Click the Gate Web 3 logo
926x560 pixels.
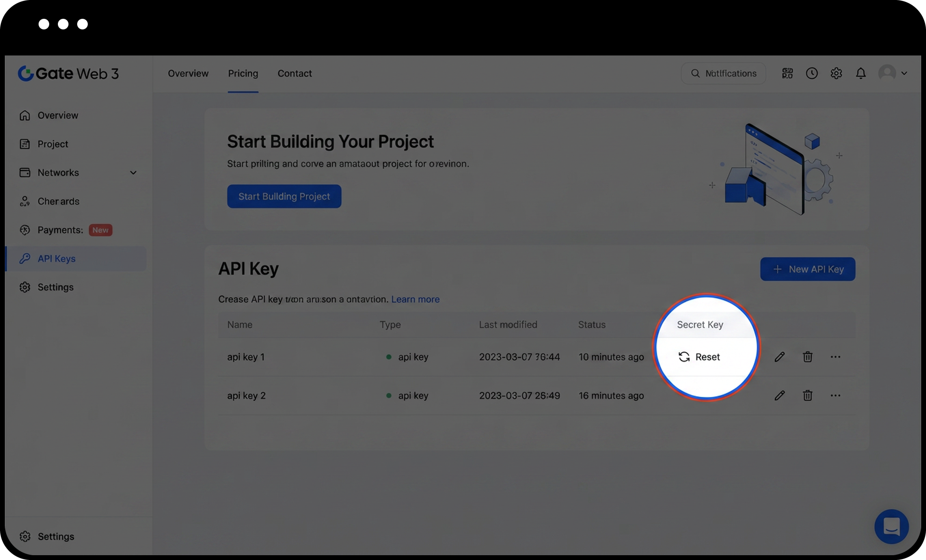pos(68,73)
